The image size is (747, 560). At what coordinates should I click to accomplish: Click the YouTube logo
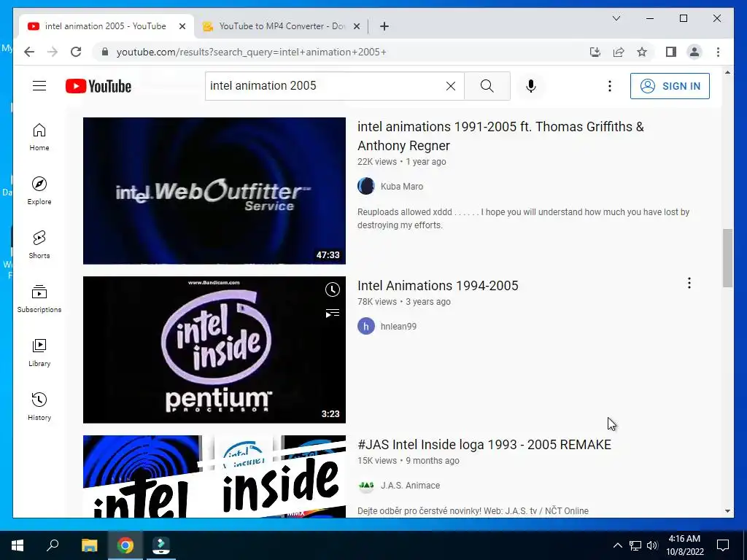coord(98,86)
